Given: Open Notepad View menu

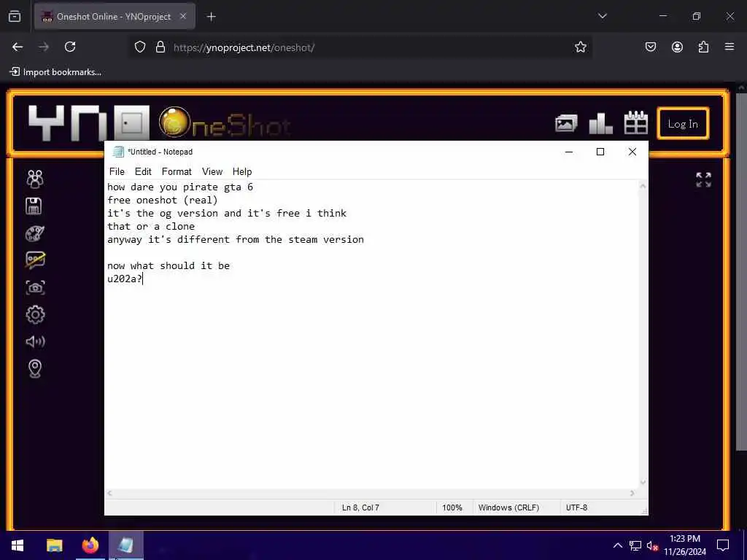Looking at the screenshot, I should point(212,171).
